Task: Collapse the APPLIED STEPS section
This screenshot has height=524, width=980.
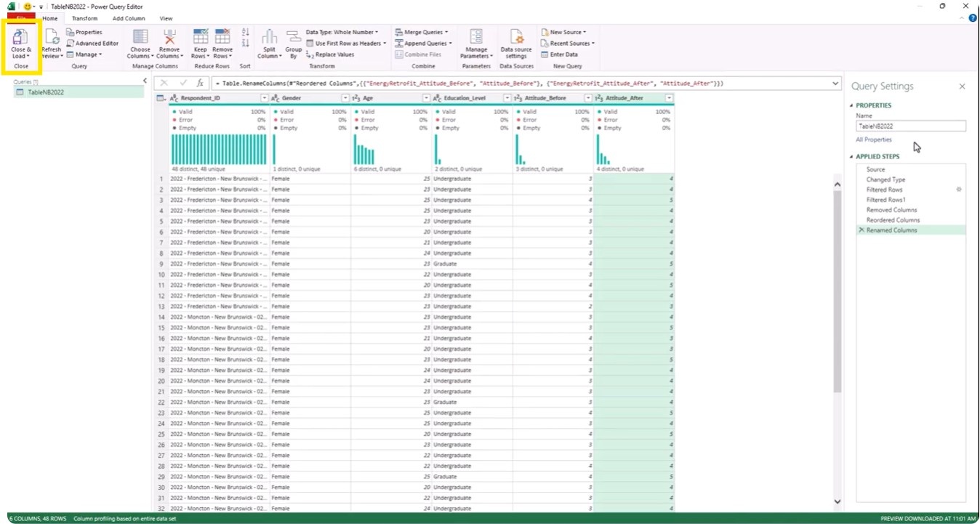Action: [x=851, y=156]
